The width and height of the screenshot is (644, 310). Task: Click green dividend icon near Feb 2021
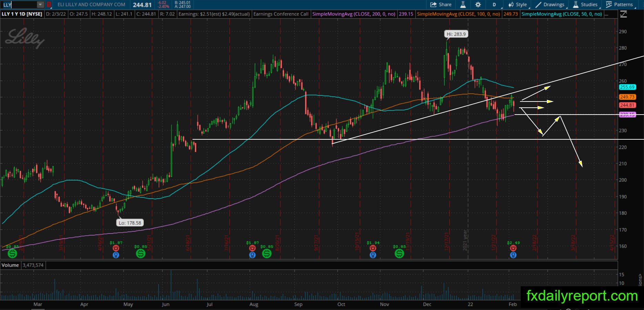(12, 254)
